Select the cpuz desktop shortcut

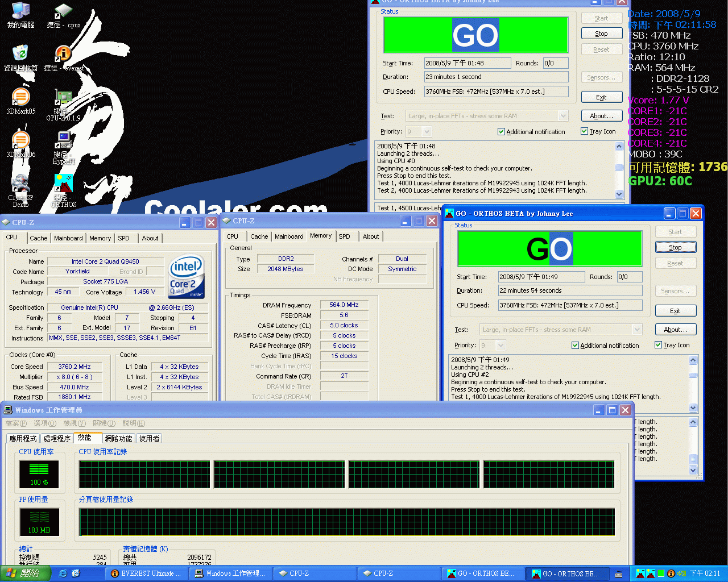63,15
